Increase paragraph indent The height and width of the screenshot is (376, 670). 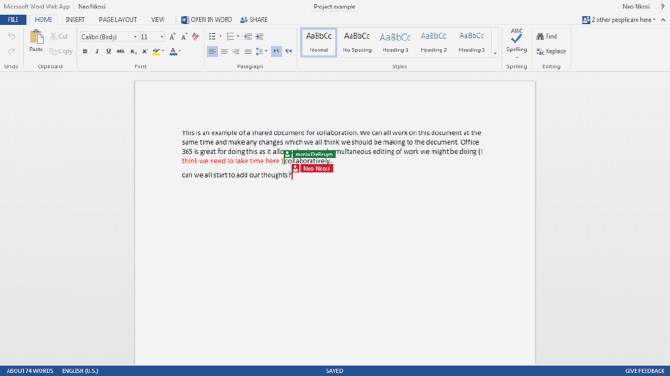[x=259, y=37]
